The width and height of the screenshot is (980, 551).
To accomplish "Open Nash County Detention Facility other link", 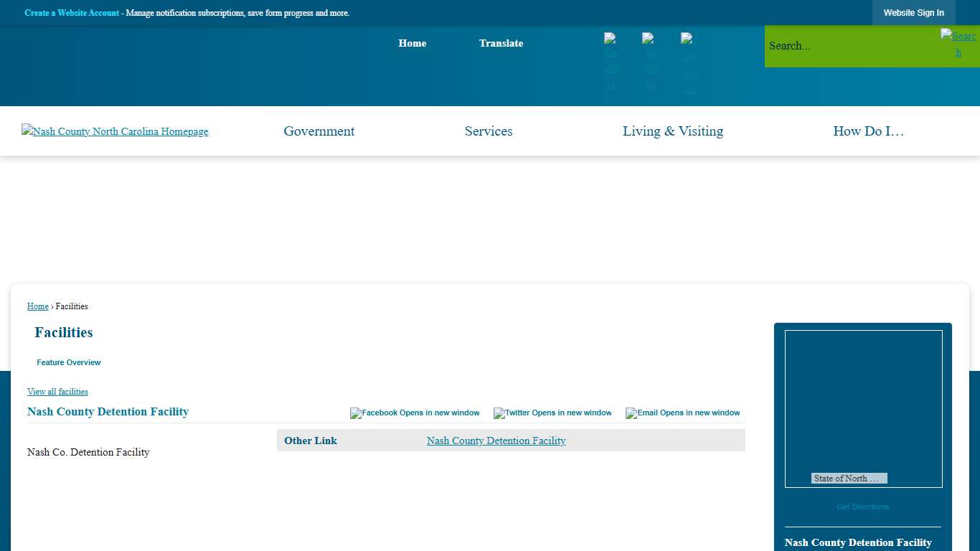I will tap(496, 441).
